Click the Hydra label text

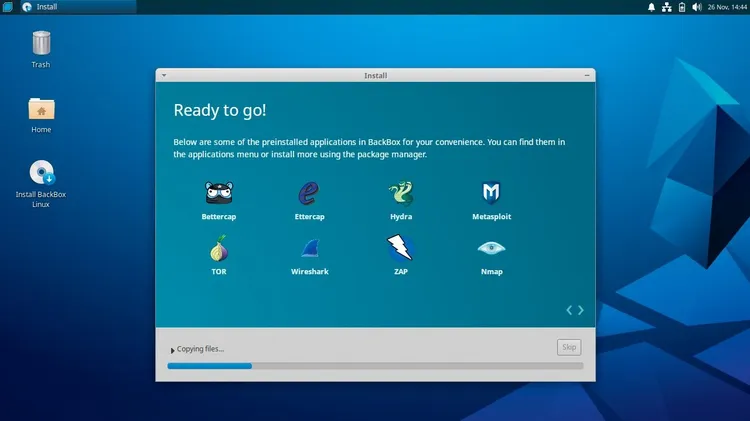click(x=401, y=217)
